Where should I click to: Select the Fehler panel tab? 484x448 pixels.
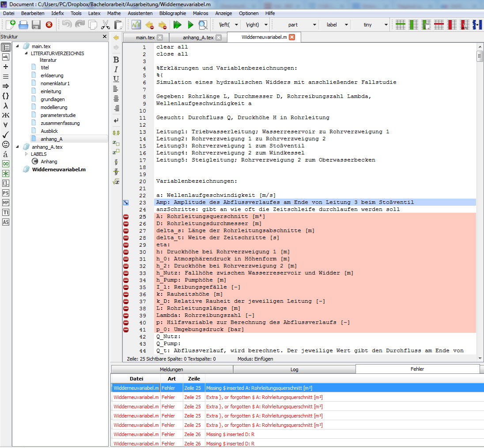point(417,369)
